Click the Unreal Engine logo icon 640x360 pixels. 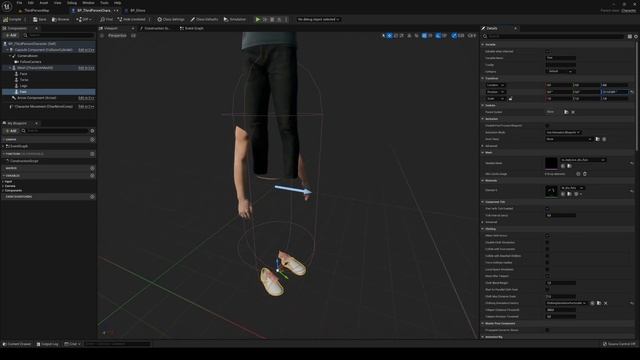[7, 6]
